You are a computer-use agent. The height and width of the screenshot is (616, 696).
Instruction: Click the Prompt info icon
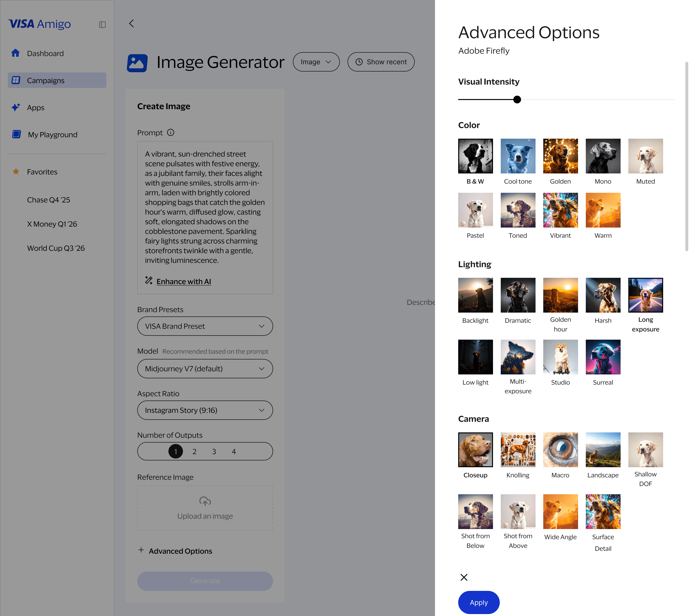[171, 132]
